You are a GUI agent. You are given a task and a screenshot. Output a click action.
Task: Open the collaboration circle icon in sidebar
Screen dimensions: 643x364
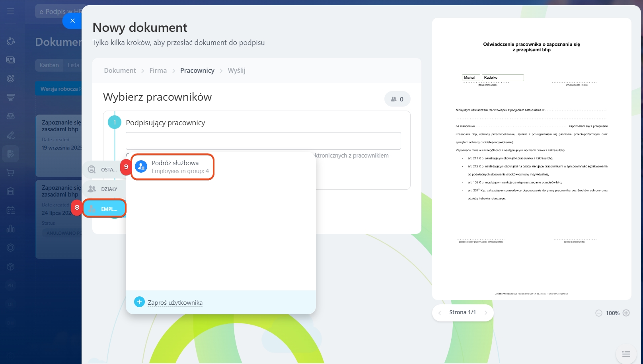(x=11, y=41)
